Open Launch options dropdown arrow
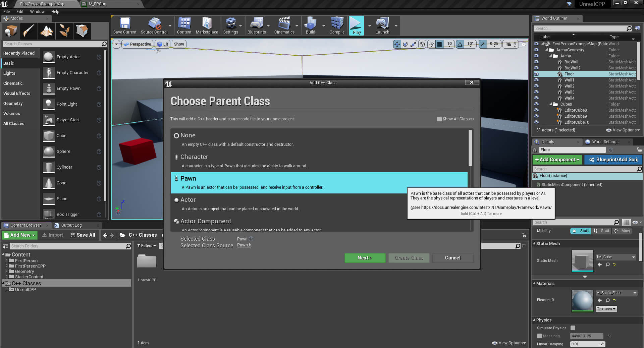The image size is (644, 348). pyautogui.click(x=396, y=26)
